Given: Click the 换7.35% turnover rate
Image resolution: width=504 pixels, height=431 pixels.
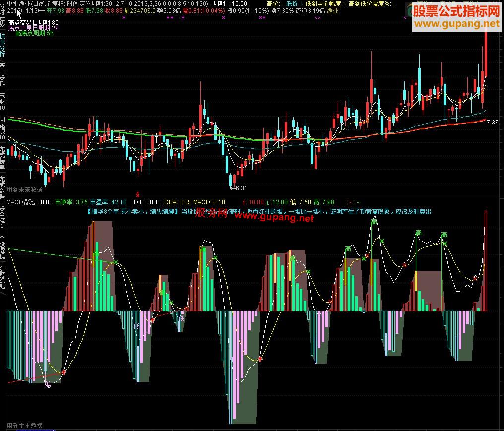Looking at the screenshot, I should 282,11.
